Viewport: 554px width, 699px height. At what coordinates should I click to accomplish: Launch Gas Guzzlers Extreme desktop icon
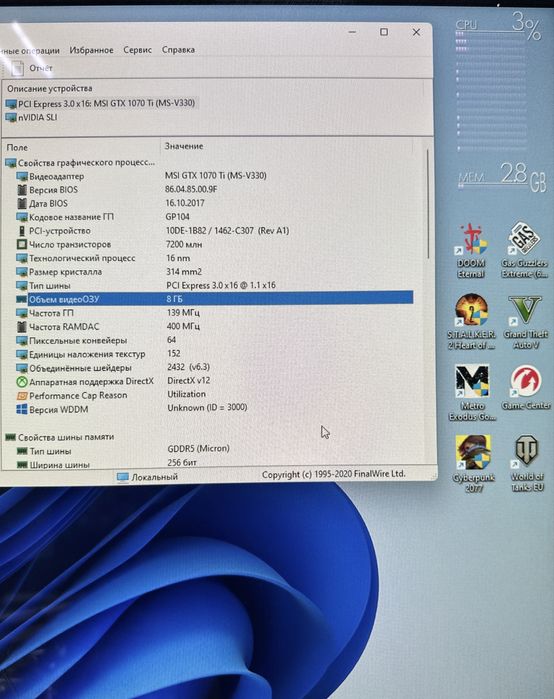click(525, 251)
